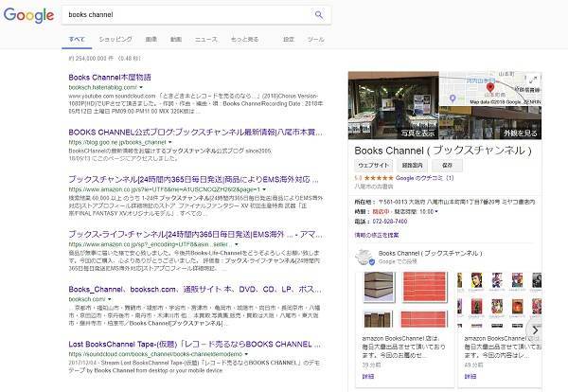Open the "BOOKS CHANNEL公式ブログ" result
This screenshot has height=392, width=568.
(195, 133)
